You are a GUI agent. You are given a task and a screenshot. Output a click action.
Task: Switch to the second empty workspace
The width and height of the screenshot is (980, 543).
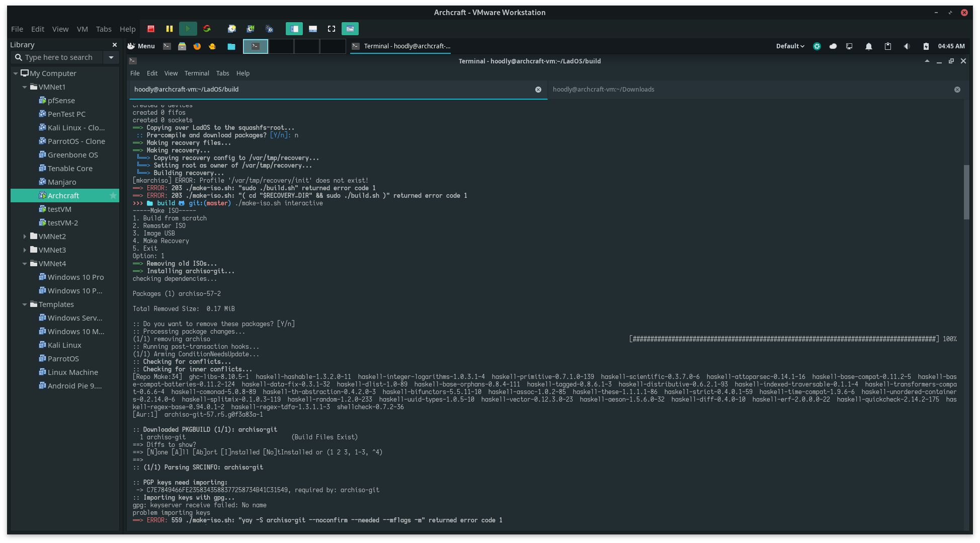pos(281,46)
